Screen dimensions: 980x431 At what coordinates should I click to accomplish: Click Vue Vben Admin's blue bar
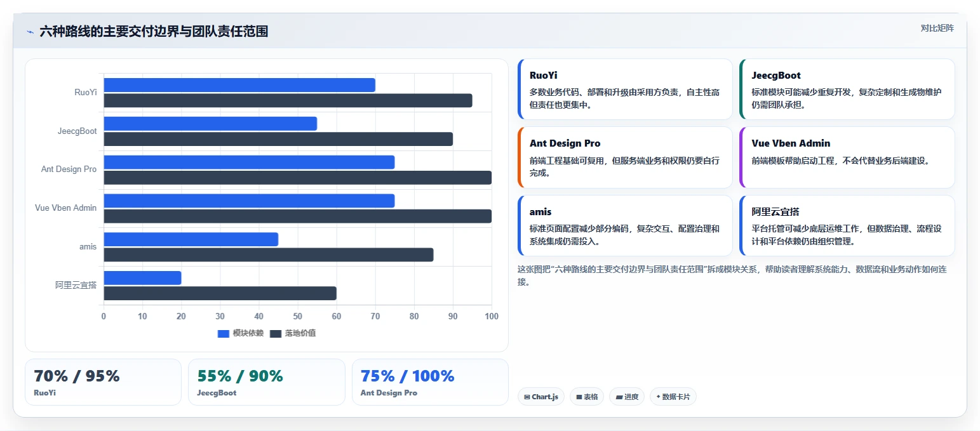[249, 201]
